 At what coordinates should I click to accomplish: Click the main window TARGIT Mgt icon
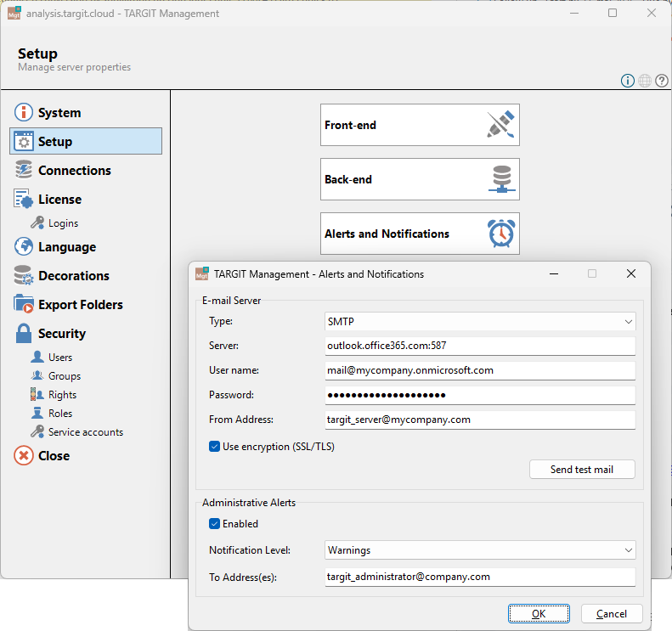(14, 14)
